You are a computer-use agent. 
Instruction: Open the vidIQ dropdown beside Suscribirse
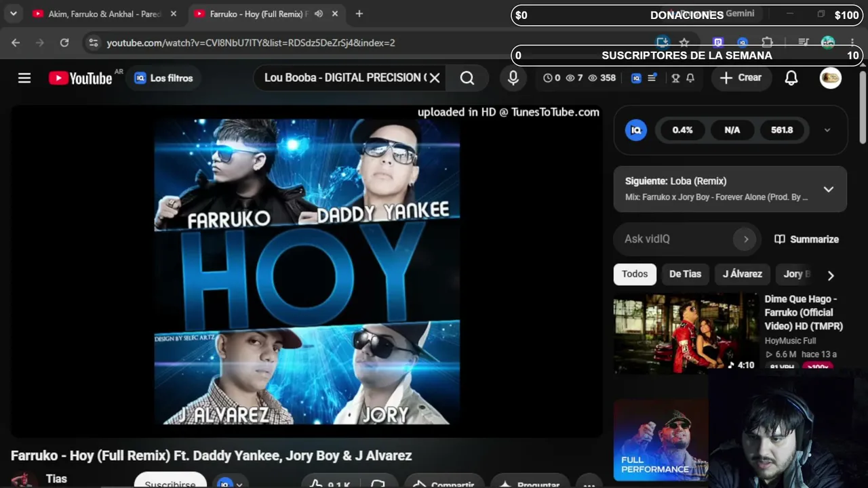click(230, 483)
